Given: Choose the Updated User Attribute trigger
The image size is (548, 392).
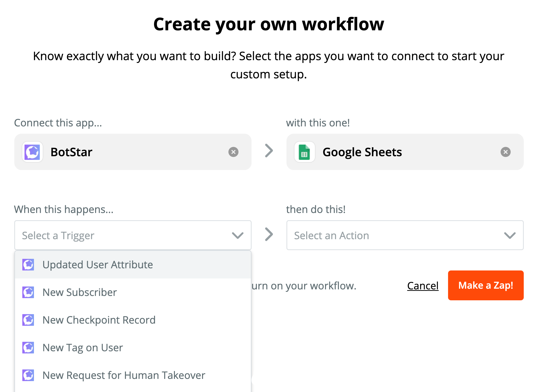Looking at the screenshot, I should click(x=133, y=265).
